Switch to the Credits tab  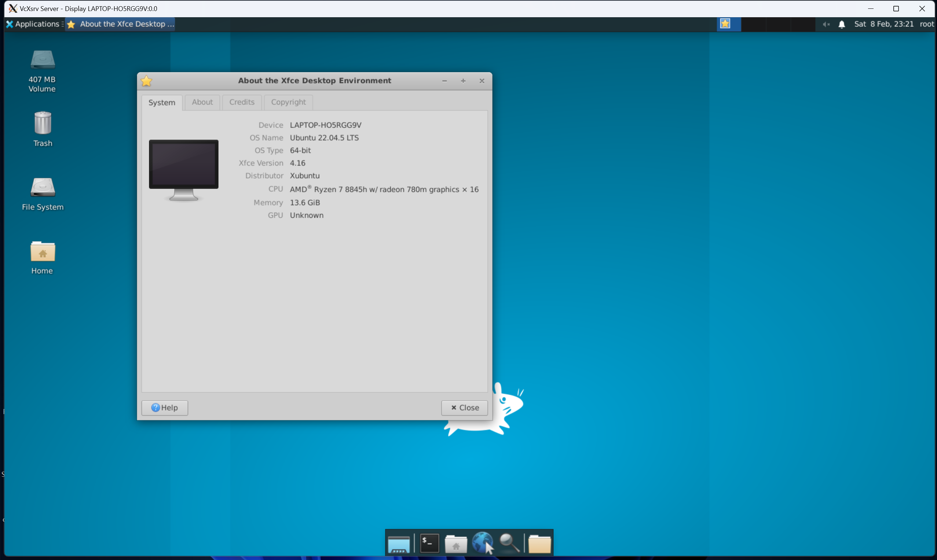coord(242,102)
